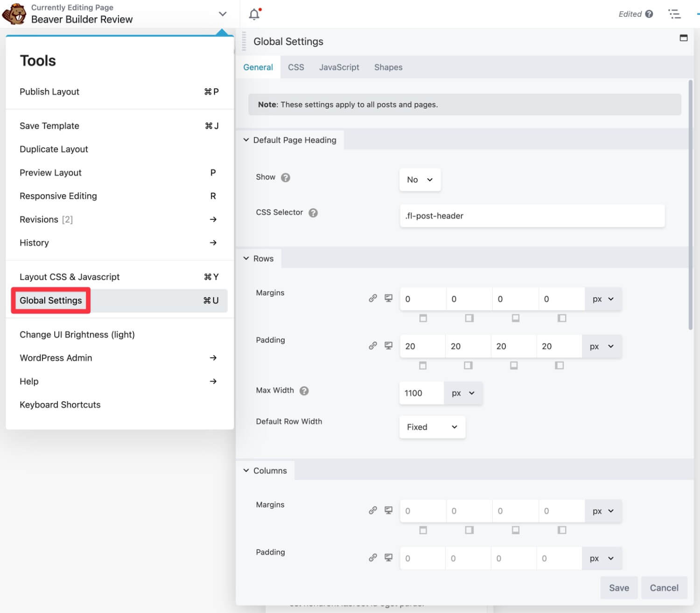Toggle link icon for Columns Padding
Viewport: 700px width, 613px height.
(x=372, y=557)
